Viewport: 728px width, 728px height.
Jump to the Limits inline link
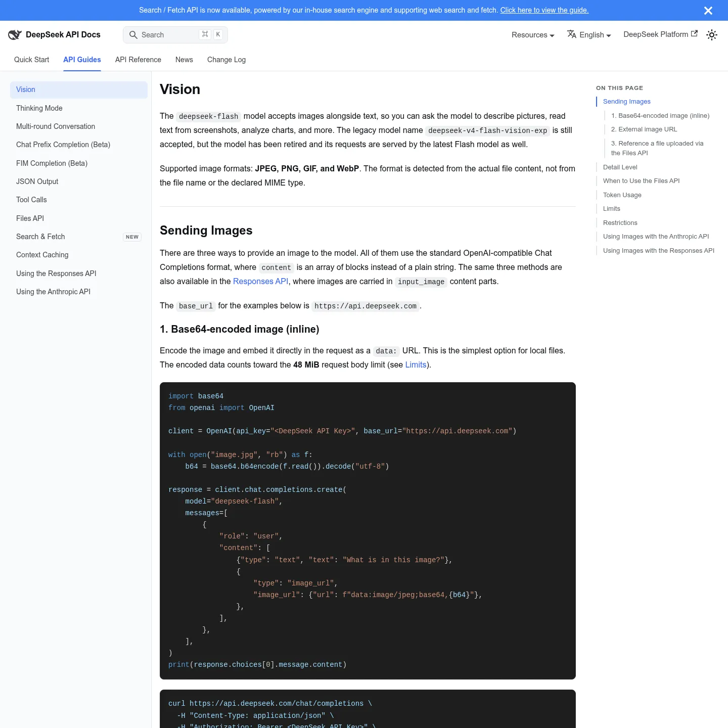pos(416,365)
